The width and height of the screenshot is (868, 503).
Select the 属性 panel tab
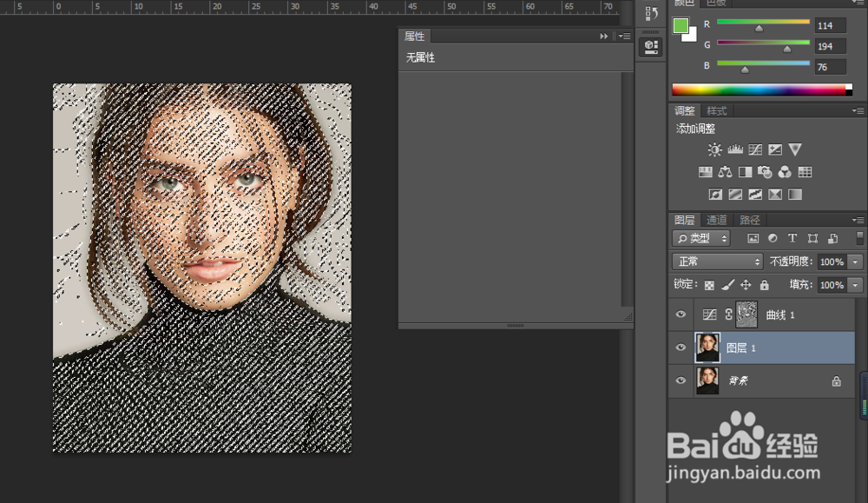click(415, 36)
